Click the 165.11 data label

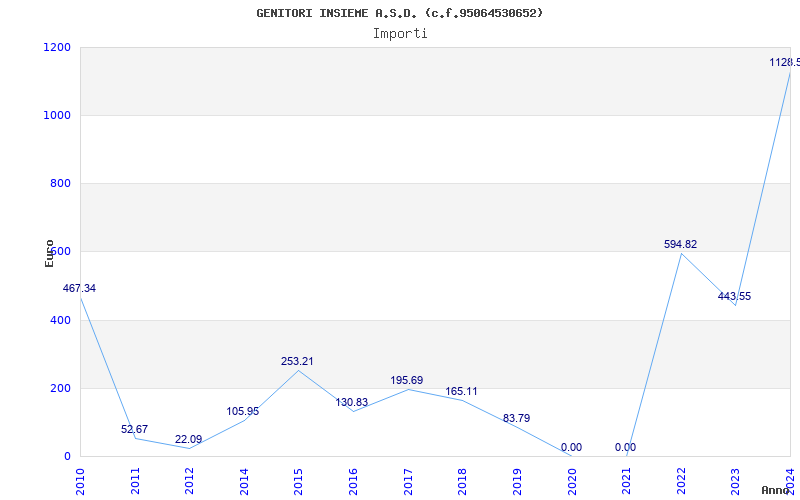pyautogui.click(x=461, y=391)
